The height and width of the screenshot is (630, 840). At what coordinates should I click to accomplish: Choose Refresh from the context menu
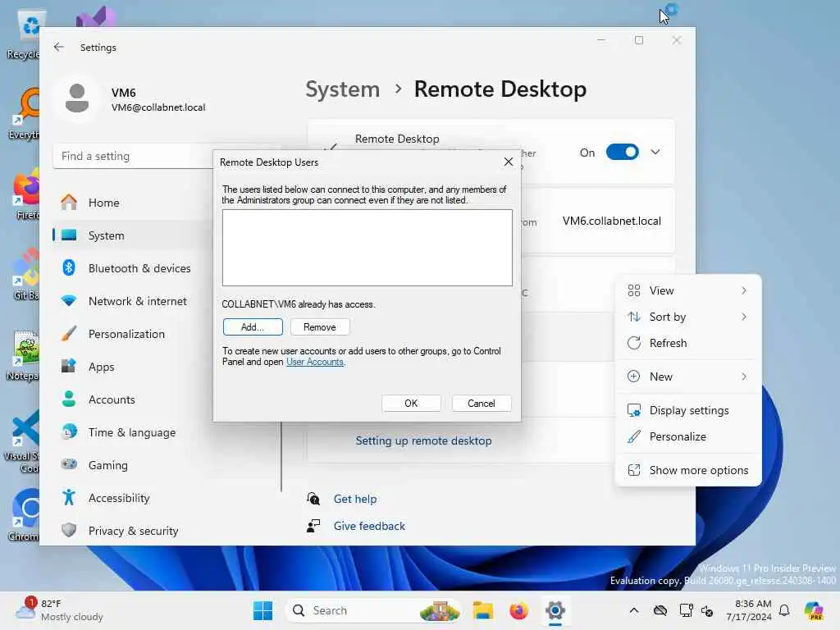pyautogui.click(x=688, y=343)
